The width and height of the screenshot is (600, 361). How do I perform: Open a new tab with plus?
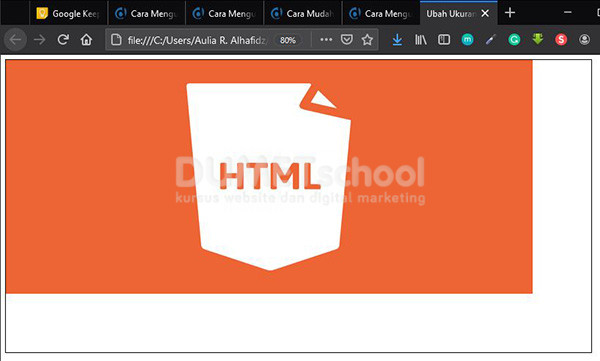[510, 13]
